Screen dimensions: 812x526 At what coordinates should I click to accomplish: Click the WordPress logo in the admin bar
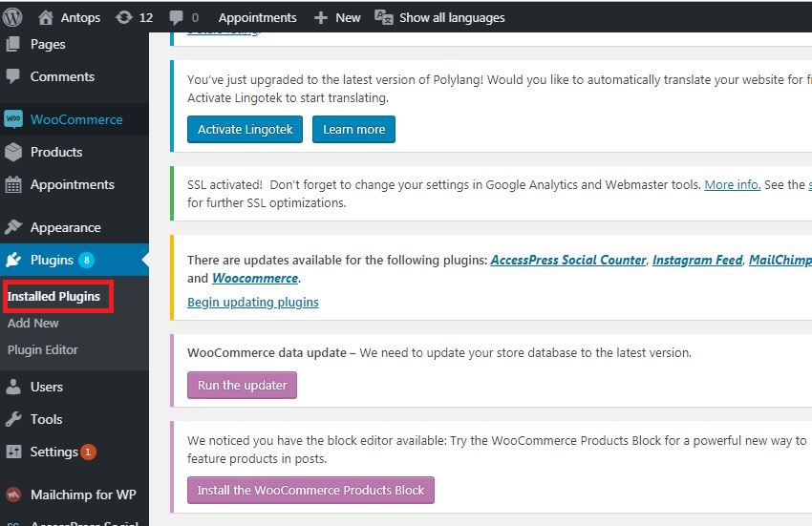coord(12,17)
